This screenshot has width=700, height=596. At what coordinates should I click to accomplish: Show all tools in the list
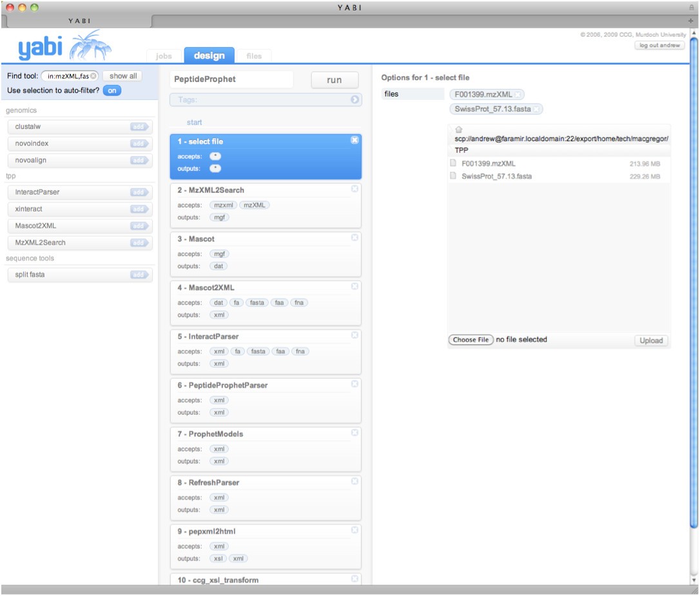click(123, 76)
